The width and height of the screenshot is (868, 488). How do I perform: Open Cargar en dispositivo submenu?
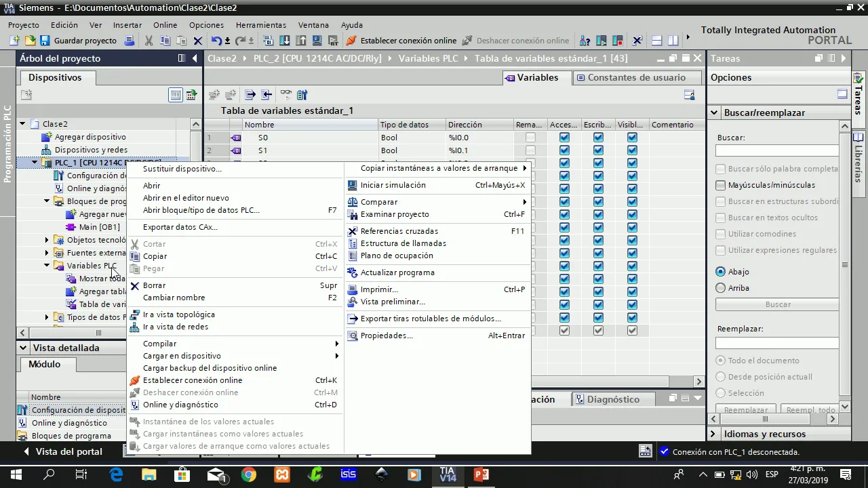(236, 356)
